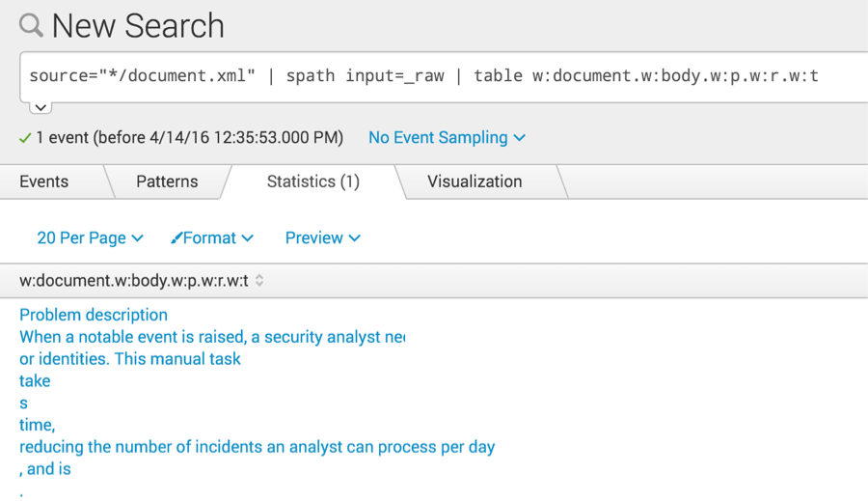
Task: Switch to the Patterns tab
Action: point(167,181)
